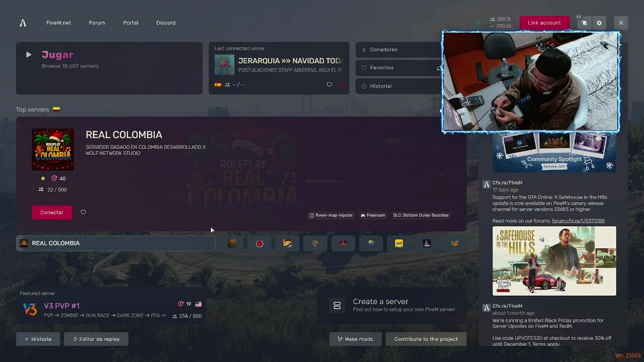The height and width of the screenshot is (362, 644).
Task: Launch Historia story mode
Action: click(38, 339)
